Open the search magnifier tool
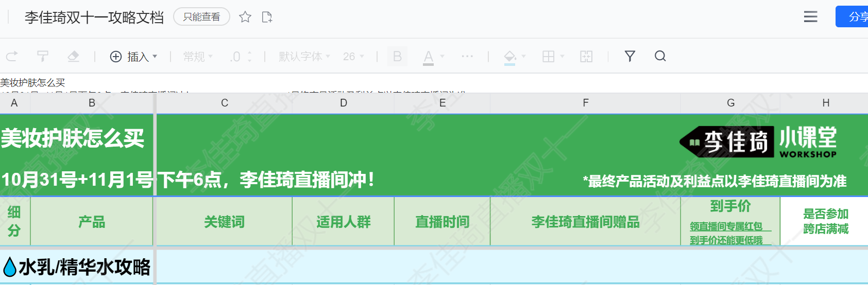 click(x=660, y=56)
